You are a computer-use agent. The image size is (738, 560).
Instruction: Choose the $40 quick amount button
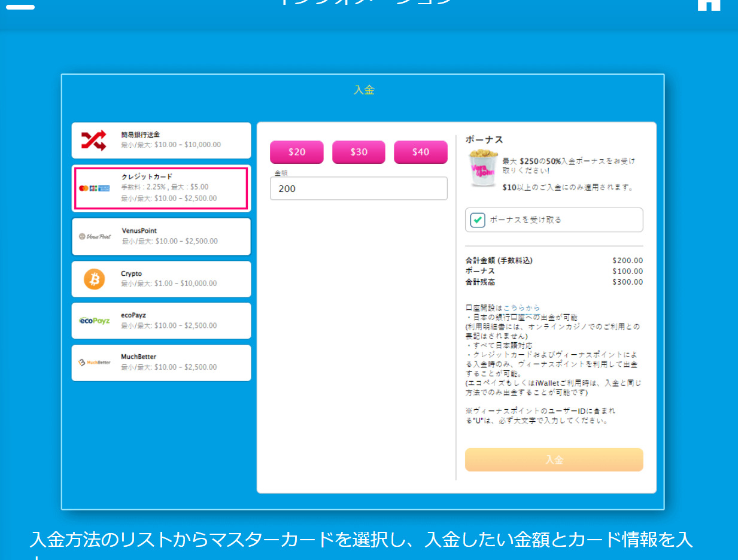421,152
